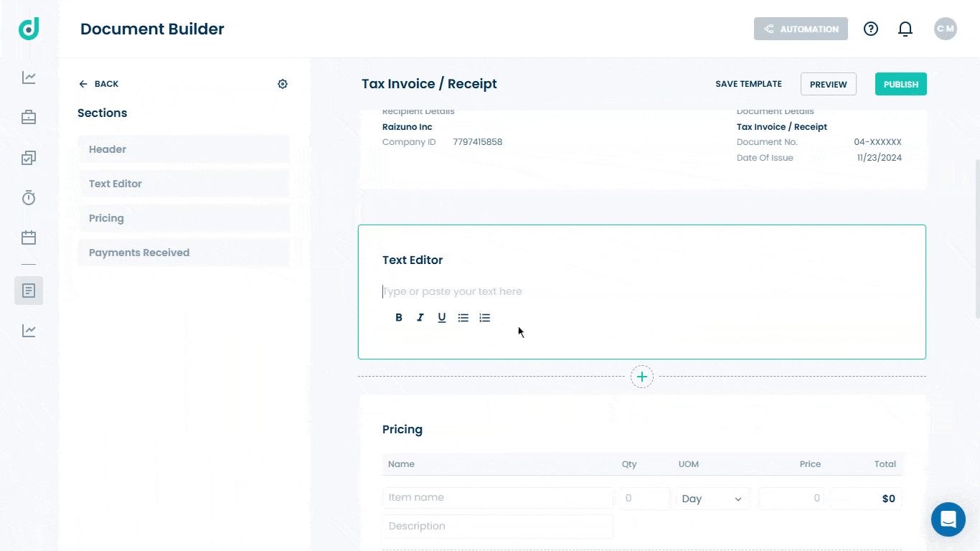The height and width of the screenshot is (551, 980).
Task: Toggle bold formatting in Text Editor
Action: tap(399, 318)
